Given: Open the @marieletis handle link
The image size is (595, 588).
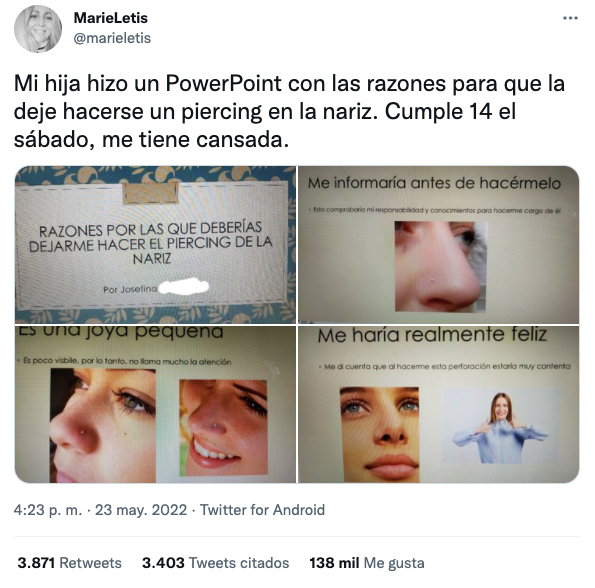Looking at the screenshot, I should (x=112, y=38).
